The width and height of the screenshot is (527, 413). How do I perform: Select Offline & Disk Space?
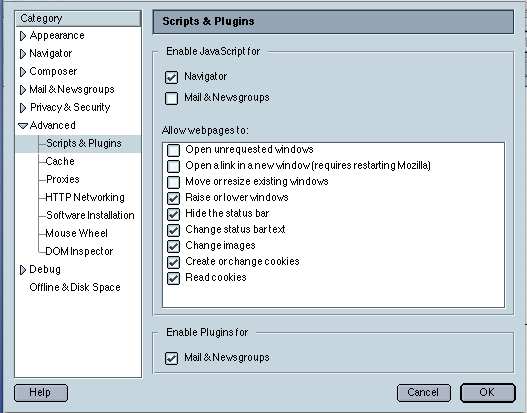tap(75, 287)
